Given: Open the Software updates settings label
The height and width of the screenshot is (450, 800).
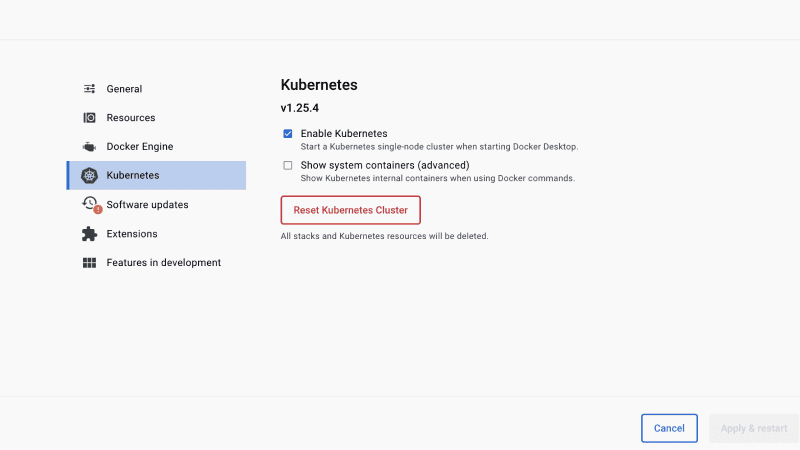Looking at the screenshot, I should (x=147, y=205).
